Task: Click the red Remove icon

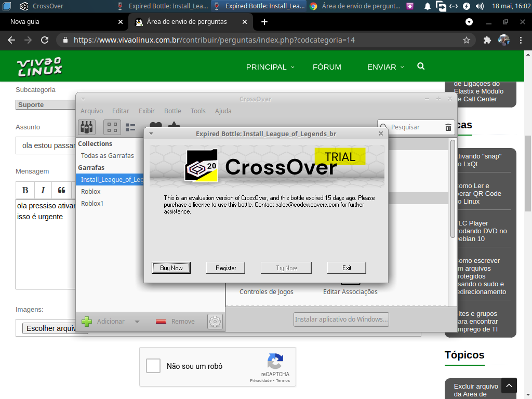Action: [x=161, y=321]
